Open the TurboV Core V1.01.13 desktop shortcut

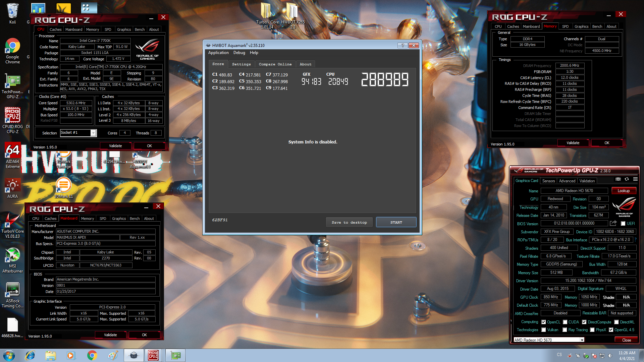(x=12, y=225)
